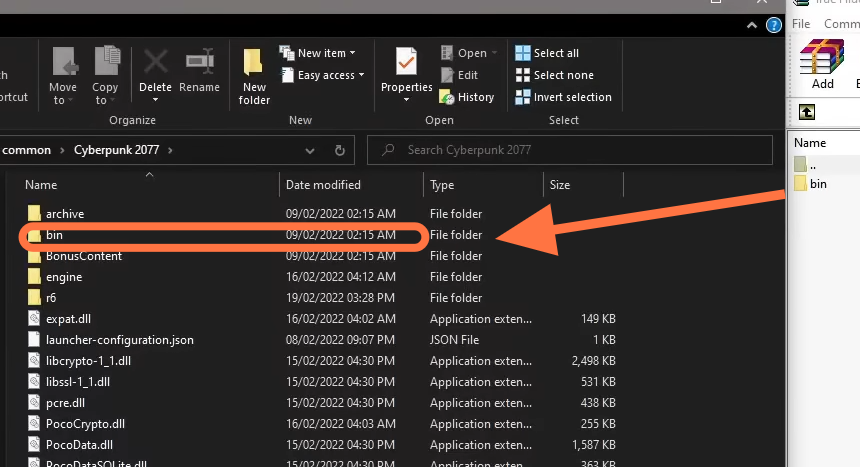Image resolution: width=860 pixels, height=467 pixels.
Task: Collapse the ribbon with the caret icon
Action: click(752, 25)
